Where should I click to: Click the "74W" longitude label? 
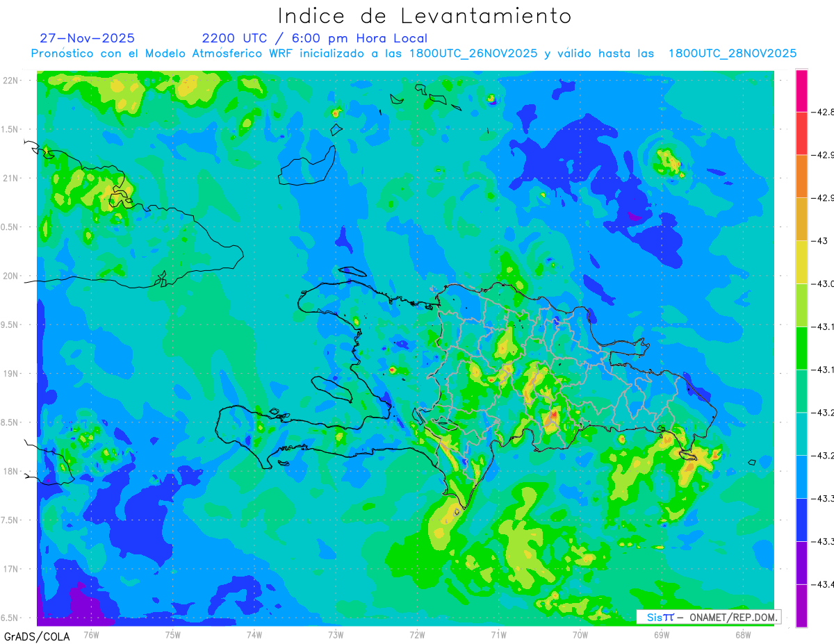[x=254, y=634]
